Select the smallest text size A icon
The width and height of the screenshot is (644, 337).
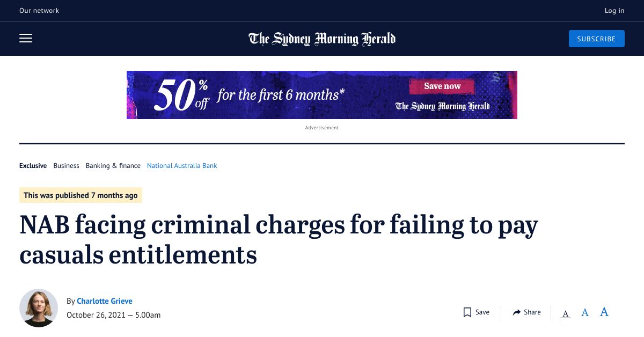coord(565,312)
